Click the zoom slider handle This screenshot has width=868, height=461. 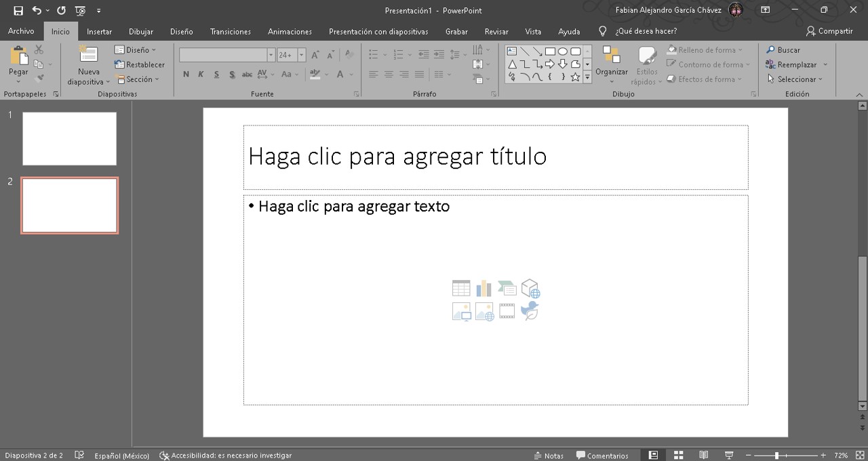tap(776, 456)
